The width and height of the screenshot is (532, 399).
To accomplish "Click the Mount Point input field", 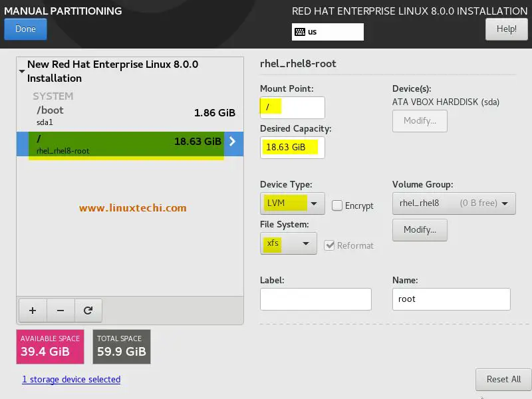I will (x=293, y=108).
